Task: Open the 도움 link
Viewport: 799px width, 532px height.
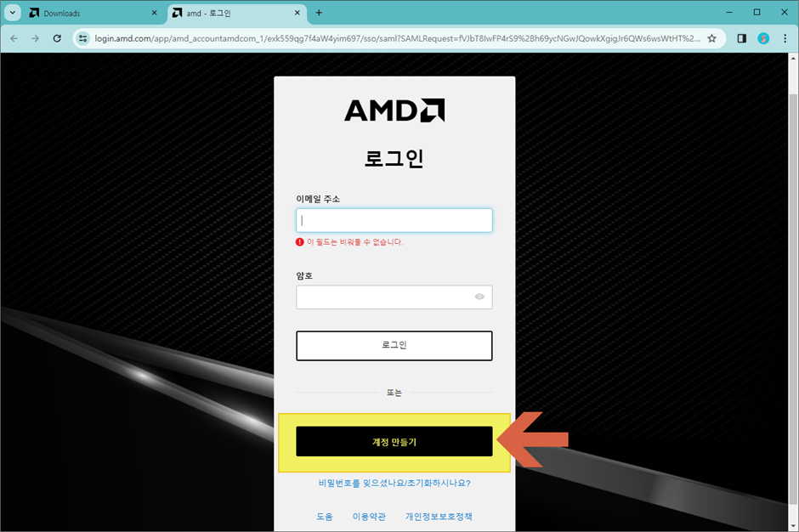Action: pyautogui.click(x=325, y=517)
